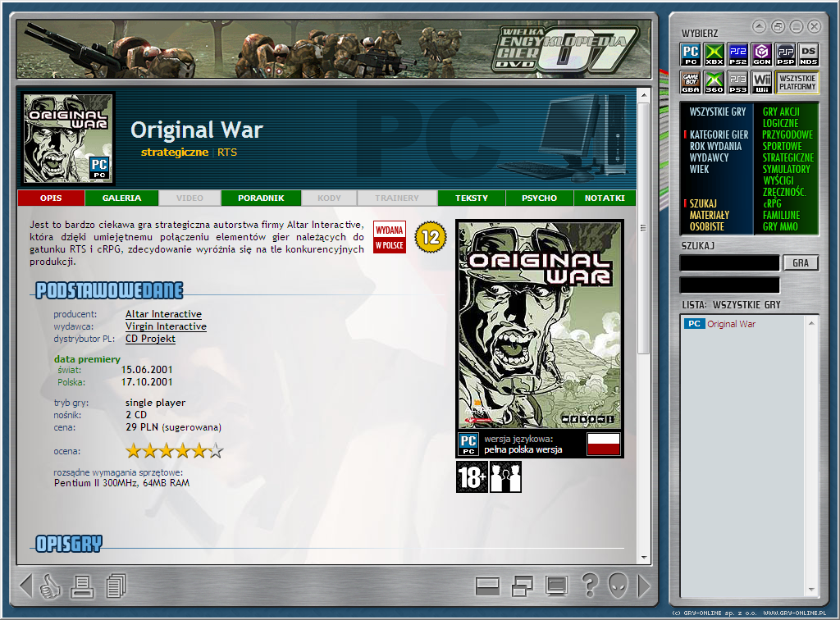This screenshot has height=620, width=840.
Task: Click the up-arrow button in side panel header
Action: click(x=759, y=25)
